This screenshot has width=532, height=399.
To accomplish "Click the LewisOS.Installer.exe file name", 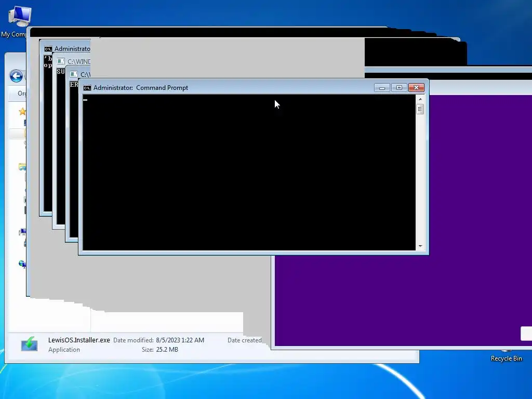I will coord(79,340).
